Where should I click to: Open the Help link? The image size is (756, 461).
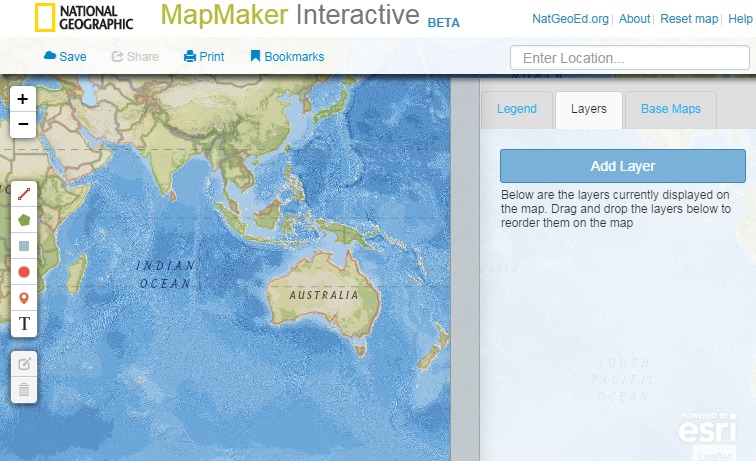[x=740, y=19]
